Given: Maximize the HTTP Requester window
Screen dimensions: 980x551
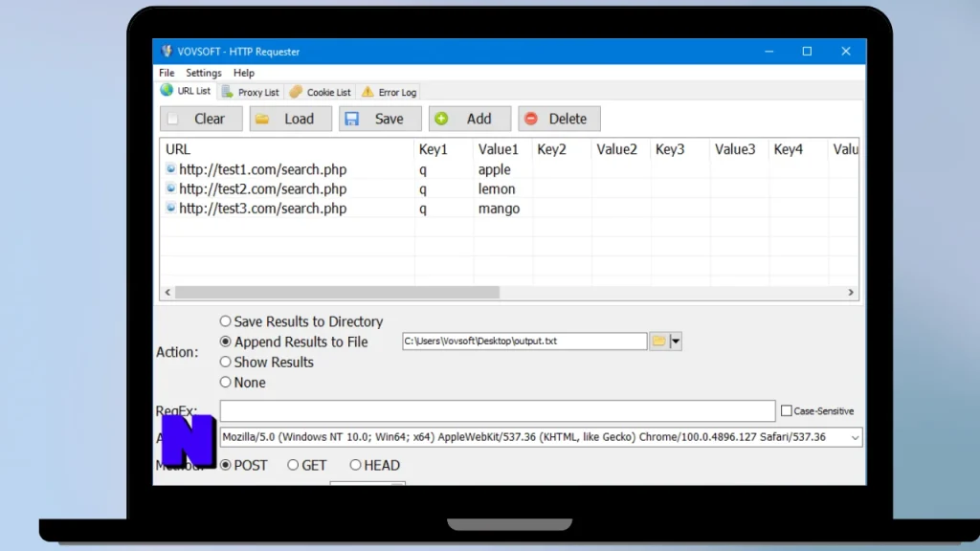Looking at the screenshot, I should [808, 52].
